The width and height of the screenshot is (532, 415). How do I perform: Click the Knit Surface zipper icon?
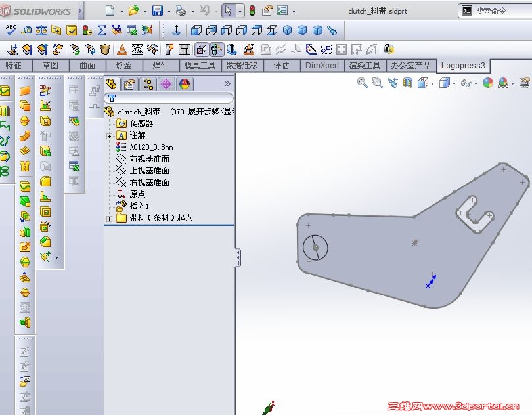tap(25, 166)
